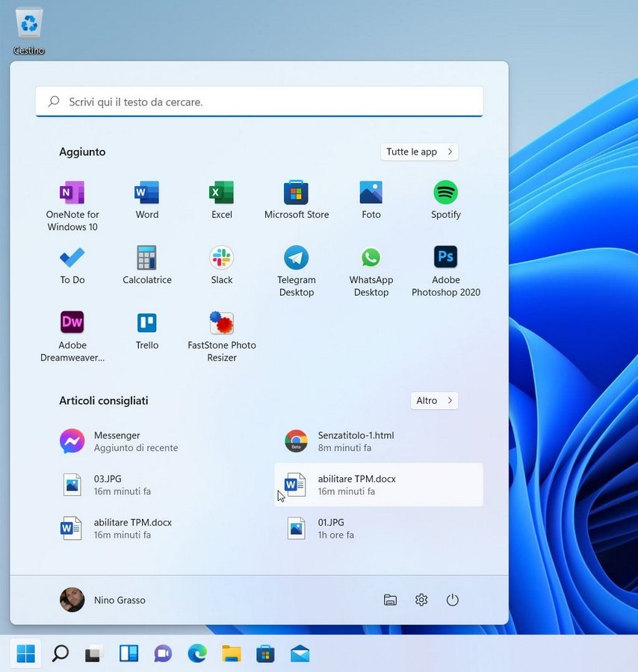Expand Tutte le app list
Viewport: 638px width, 672px height.
click(x=419, y=152)
